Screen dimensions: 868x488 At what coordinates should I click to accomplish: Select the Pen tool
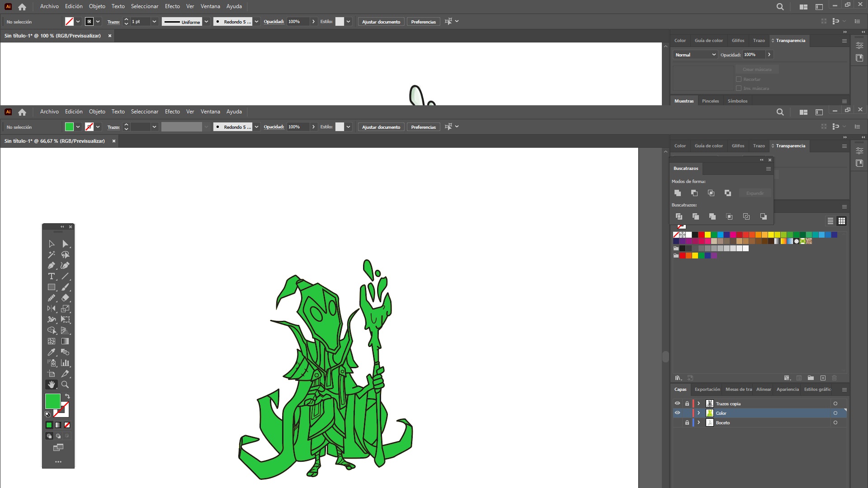52,266
